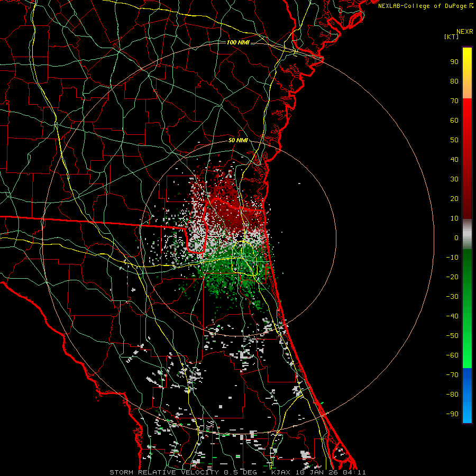Click the KJAX radar station identifier

tap(280, 472)
